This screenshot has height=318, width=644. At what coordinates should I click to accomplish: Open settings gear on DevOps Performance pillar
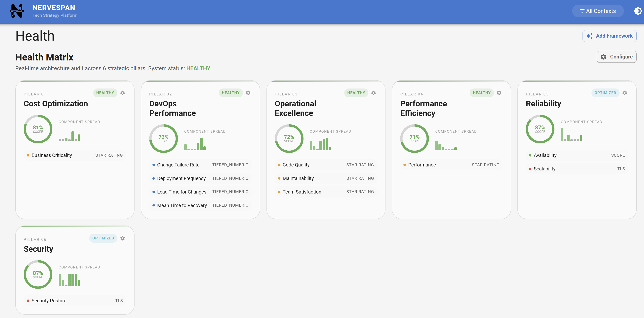[248, 93]
